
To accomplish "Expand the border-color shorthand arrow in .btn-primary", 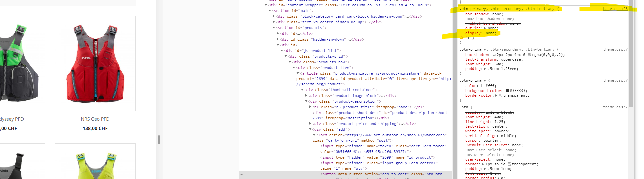I will point(497,95).
